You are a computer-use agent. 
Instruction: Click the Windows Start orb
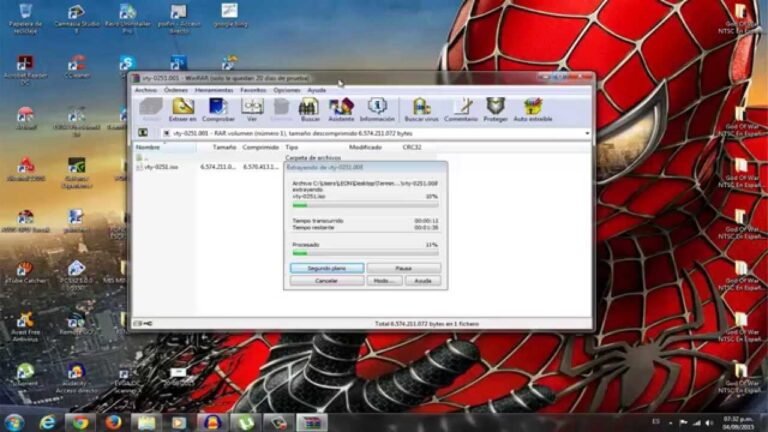pyautogui.click(x=14, y=422)
